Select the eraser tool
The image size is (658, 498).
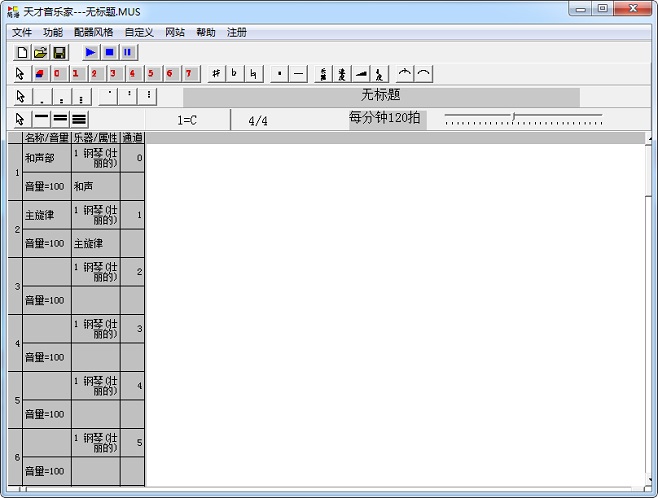click(x=39, y=73)
